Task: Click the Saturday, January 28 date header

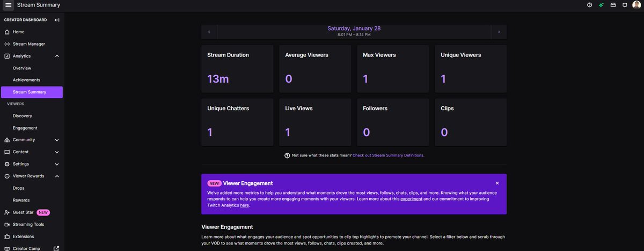Action: tap(354, 28)
